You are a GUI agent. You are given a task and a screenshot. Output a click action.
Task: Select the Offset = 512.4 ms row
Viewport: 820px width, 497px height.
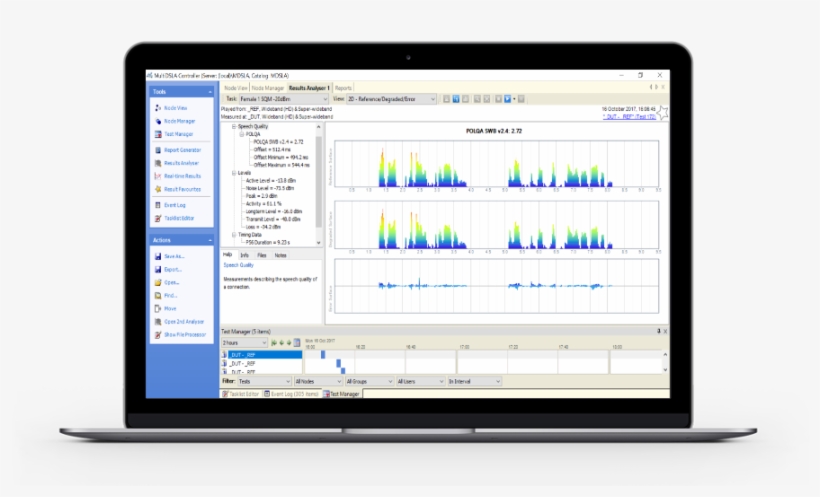point(271,150)
